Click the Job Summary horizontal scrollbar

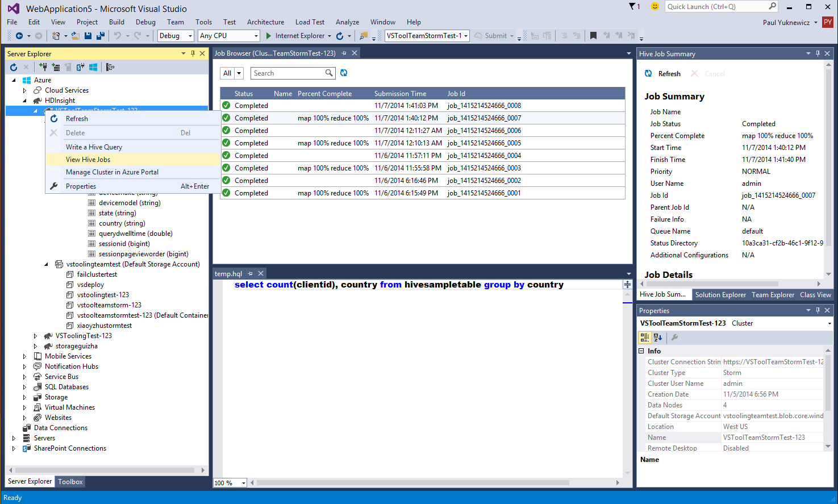click(x=711, y=284)
